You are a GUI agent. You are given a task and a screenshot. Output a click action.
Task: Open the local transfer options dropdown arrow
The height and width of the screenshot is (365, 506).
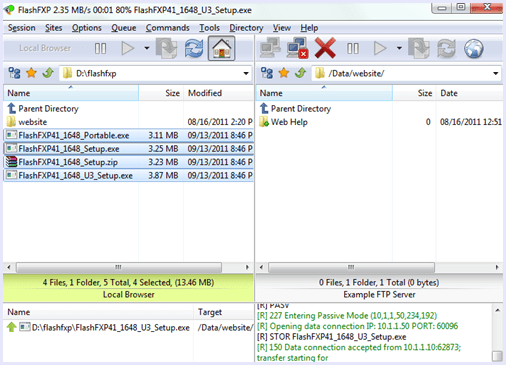[x=147, y=48]
